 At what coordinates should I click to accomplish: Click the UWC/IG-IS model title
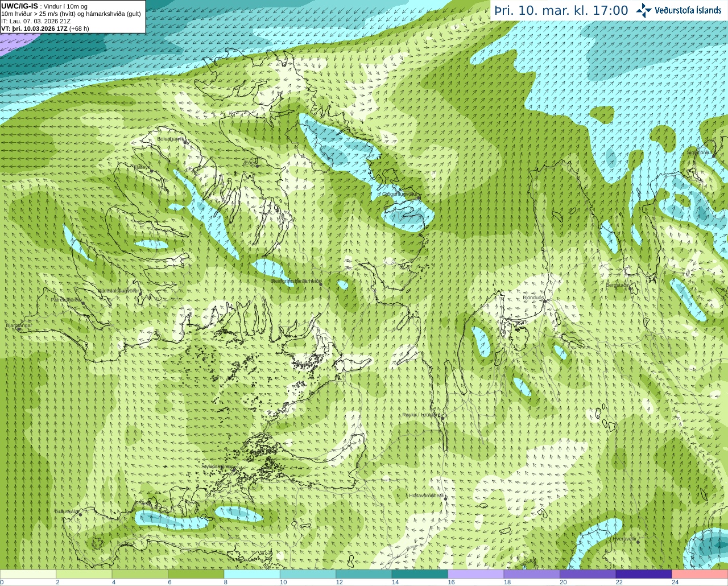(19, 6)
